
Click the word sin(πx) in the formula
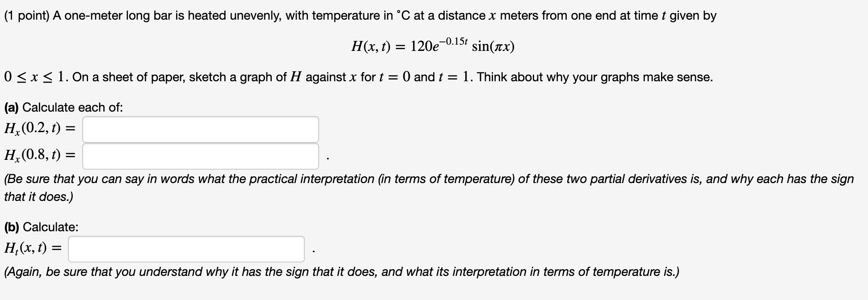click(x=493, y=46)
